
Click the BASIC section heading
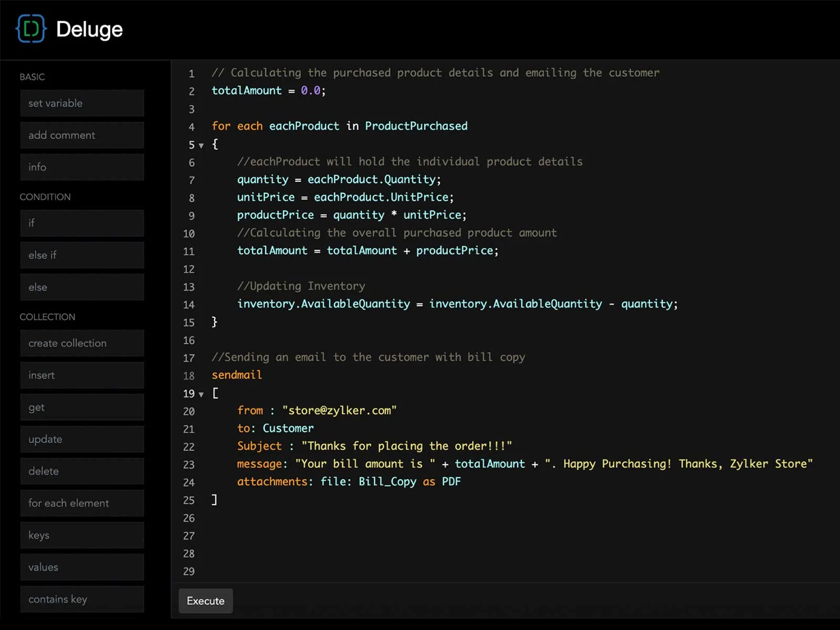tap(32, 77)
